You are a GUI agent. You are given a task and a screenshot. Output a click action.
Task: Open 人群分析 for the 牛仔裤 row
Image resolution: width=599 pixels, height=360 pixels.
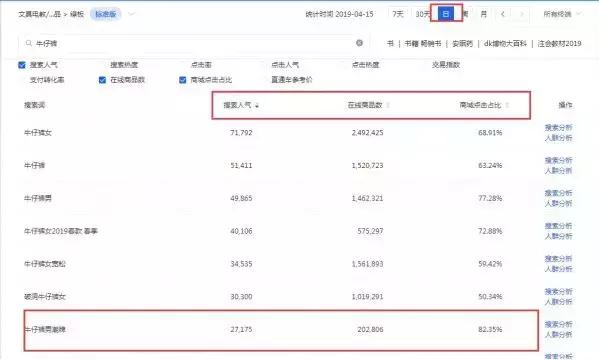tap(558, 170)
